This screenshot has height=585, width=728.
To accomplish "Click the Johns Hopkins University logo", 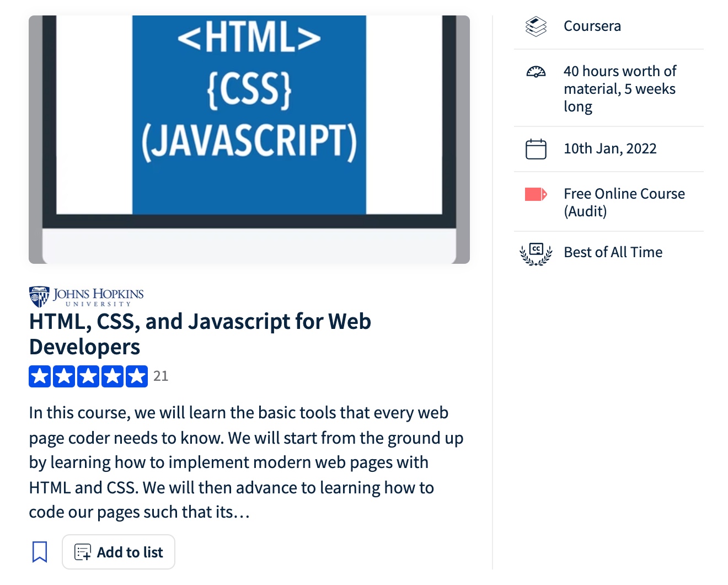I will (x=87, y=296).
